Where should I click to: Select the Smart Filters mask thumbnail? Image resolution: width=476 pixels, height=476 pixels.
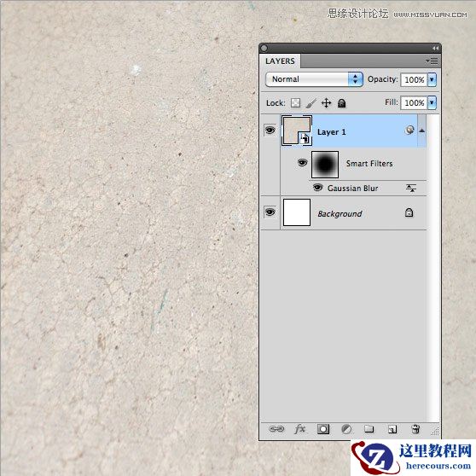325,165
